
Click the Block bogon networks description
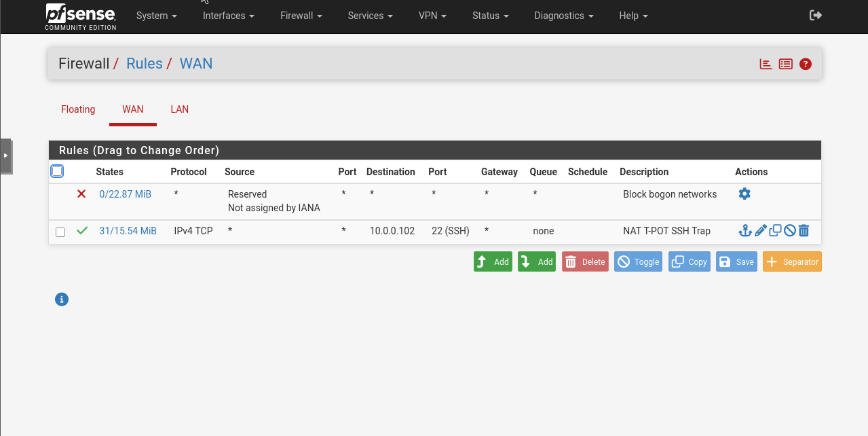[670, 194]
